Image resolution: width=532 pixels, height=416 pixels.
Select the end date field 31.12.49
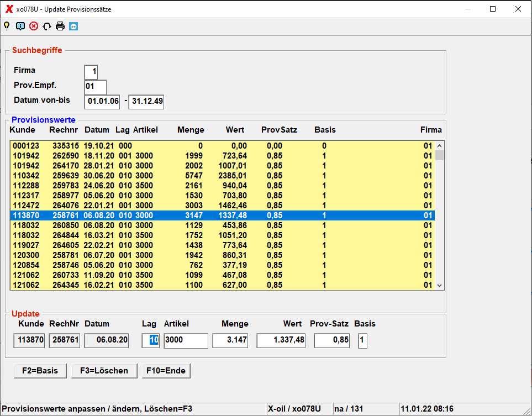coord(146,102)
